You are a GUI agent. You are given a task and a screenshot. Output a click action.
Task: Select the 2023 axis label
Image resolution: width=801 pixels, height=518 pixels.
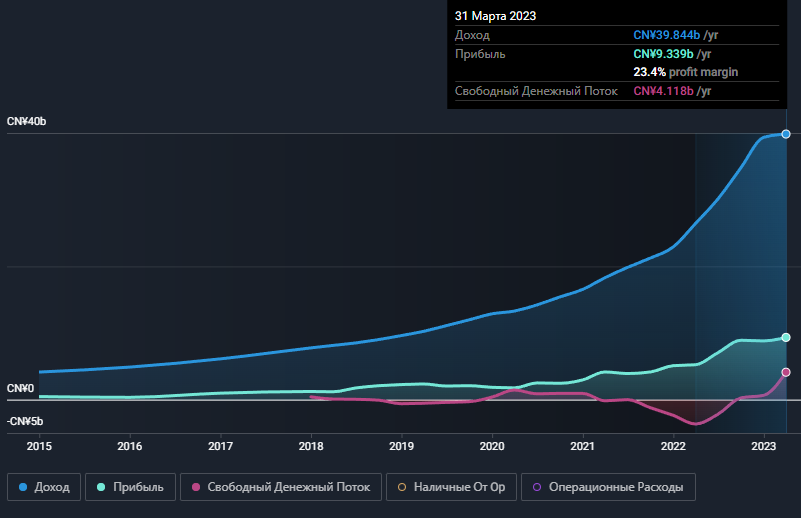(764, 446)
